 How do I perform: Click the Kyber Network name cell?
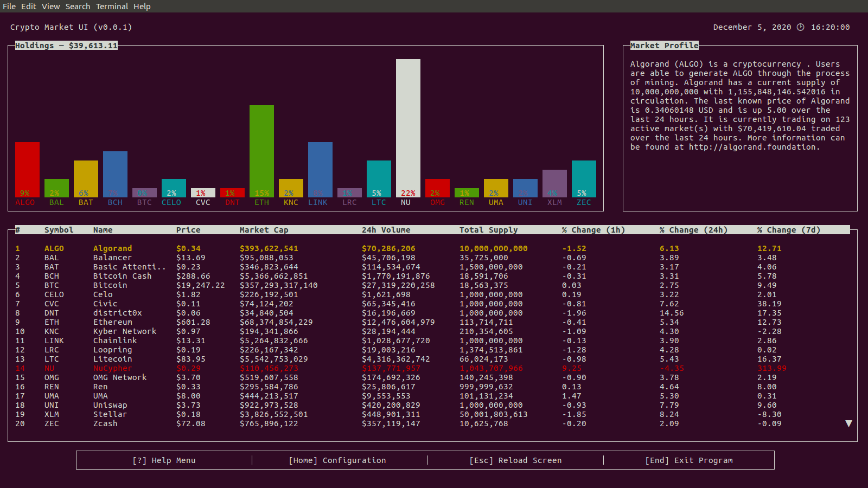pos(125,331)
